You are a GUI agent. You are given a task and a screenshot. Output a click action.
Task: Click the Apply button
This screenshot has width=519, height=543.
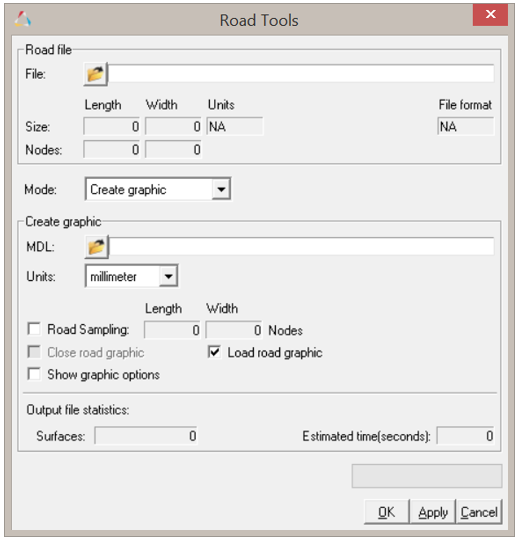pos(432,512)
